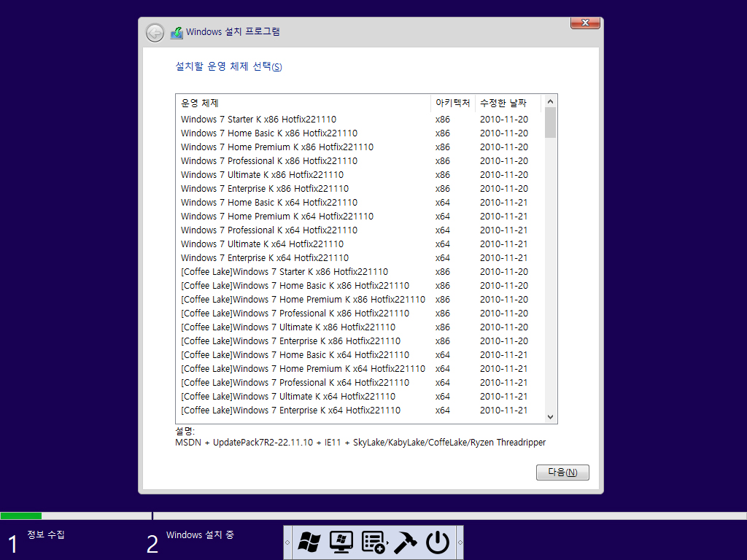Click the right arrow handle of bottom toolbar
747x560 pixels.
point(460,542)
